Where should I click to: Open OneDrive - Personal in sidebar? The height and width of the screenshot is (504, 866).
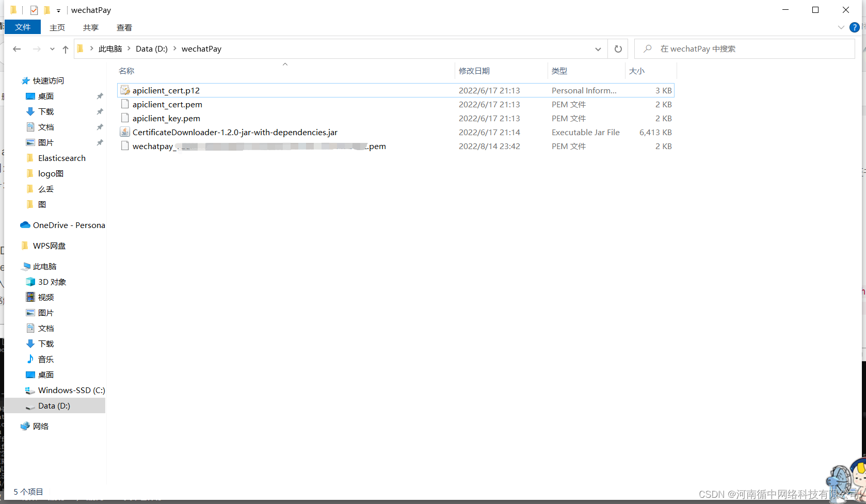tap(69, 225)
